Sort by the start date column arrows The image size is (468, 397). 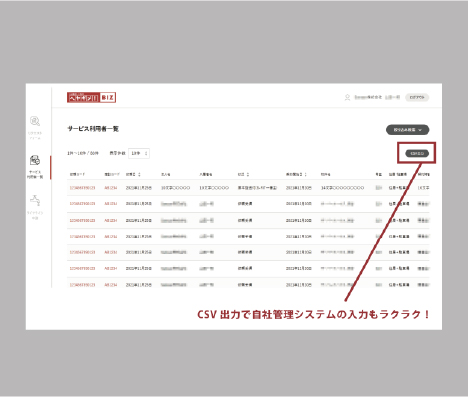click(x=305, y=174)
